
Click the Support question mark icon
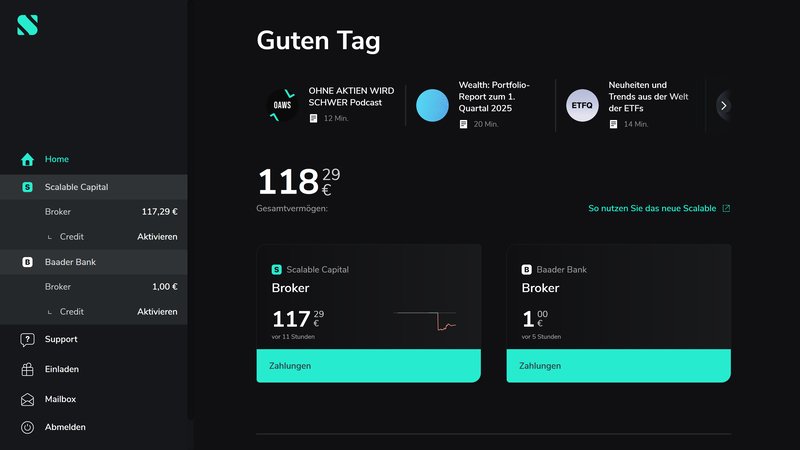pos(28,340)
